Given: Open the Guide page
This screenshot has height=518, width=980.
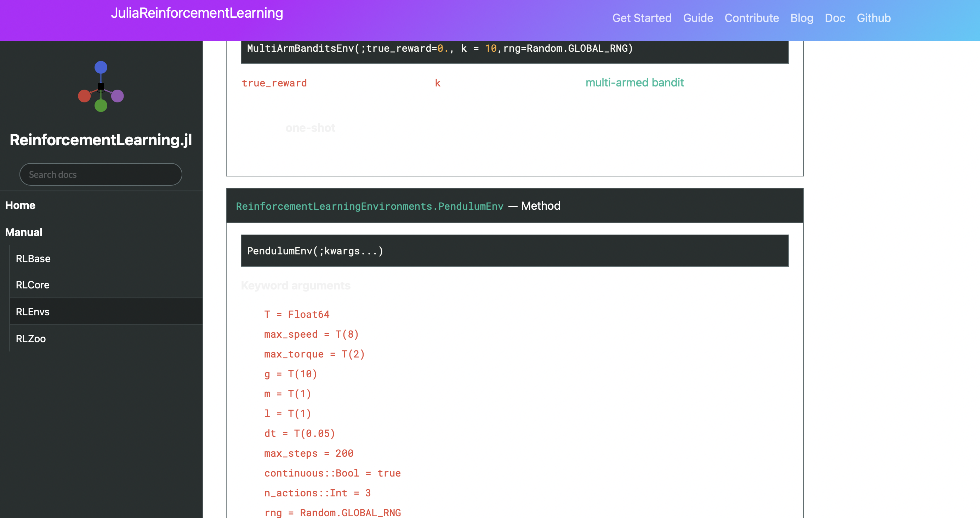Looking at the screenshot, I should click(x=699, y=18).
